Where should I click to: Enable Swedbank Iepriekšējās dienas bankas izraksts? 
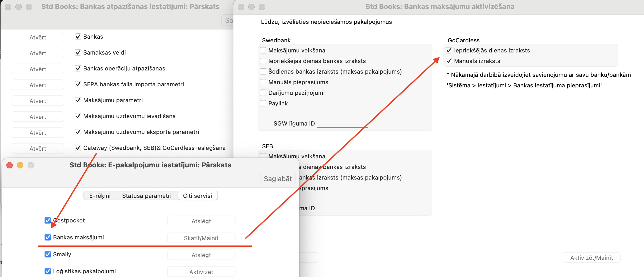263,61
